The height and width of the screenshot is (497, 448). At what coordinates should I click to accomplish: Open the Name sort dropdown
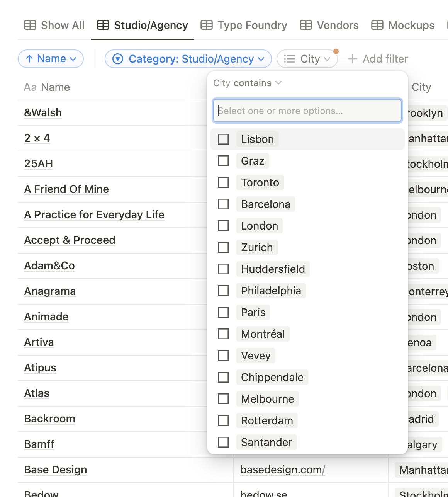[x=51, y=59]
